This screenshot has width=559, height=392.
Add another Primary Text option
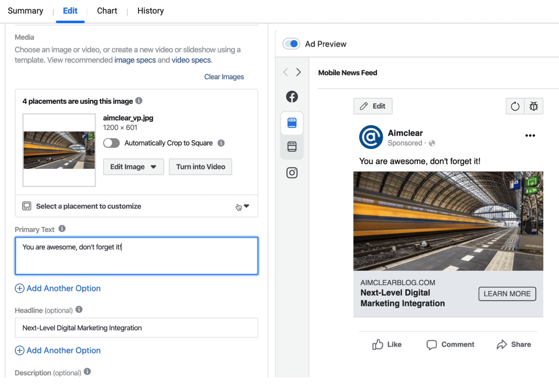[x=58, y=289]
